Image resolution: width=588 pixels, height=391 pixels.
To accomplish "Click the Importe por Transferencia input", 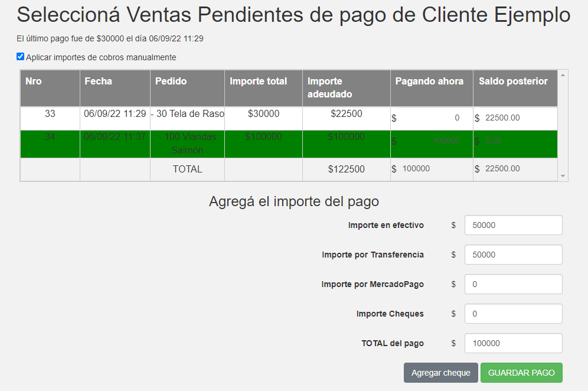I will (512, 255).
